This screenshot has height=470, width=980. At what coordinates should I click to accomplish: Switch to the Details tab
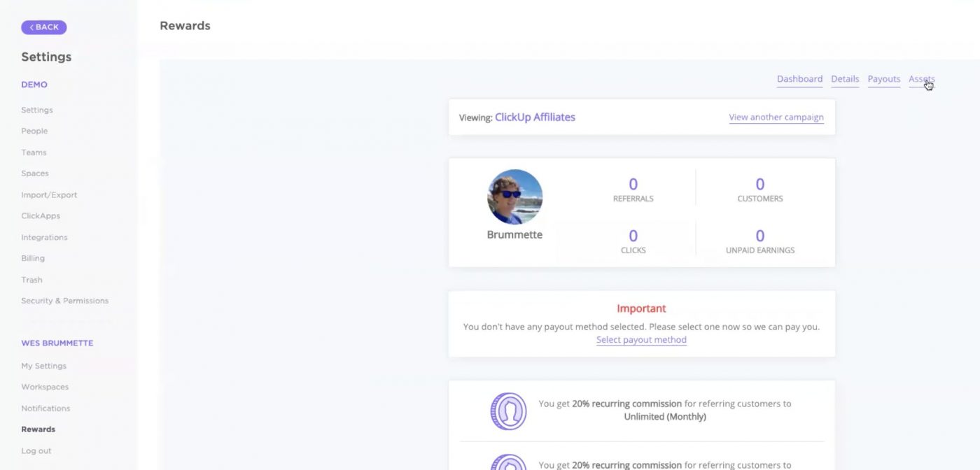[x=845, y=79]
